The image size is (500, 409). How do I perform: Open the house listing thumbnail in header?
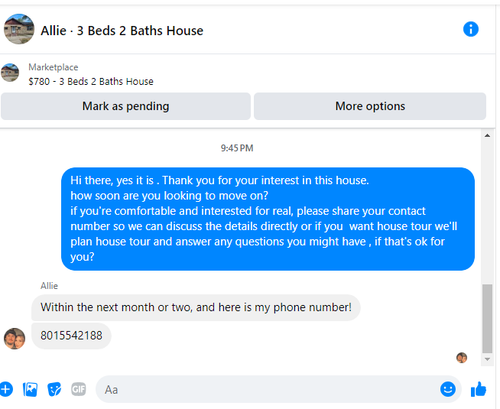pyautogui.click(x=19, y=29)
